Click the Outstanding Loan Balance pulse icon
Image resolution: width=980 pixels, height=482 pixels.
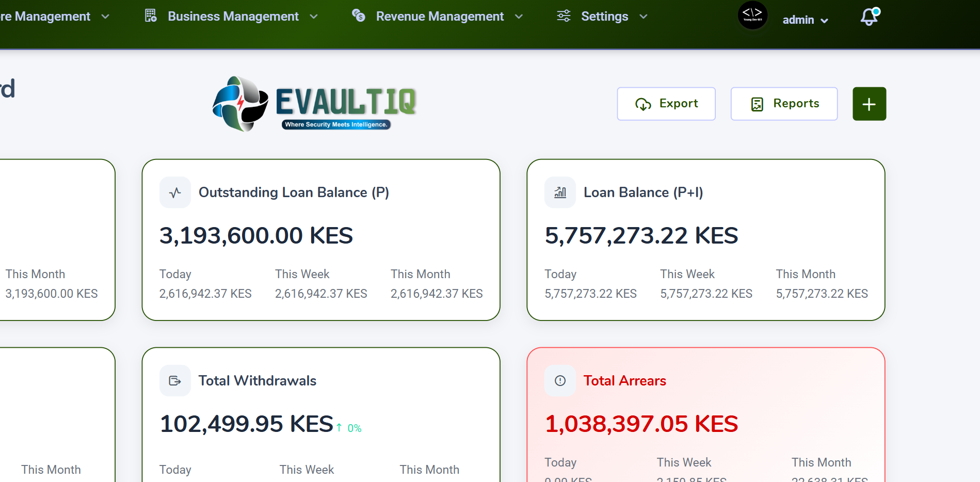pos(175,192)
